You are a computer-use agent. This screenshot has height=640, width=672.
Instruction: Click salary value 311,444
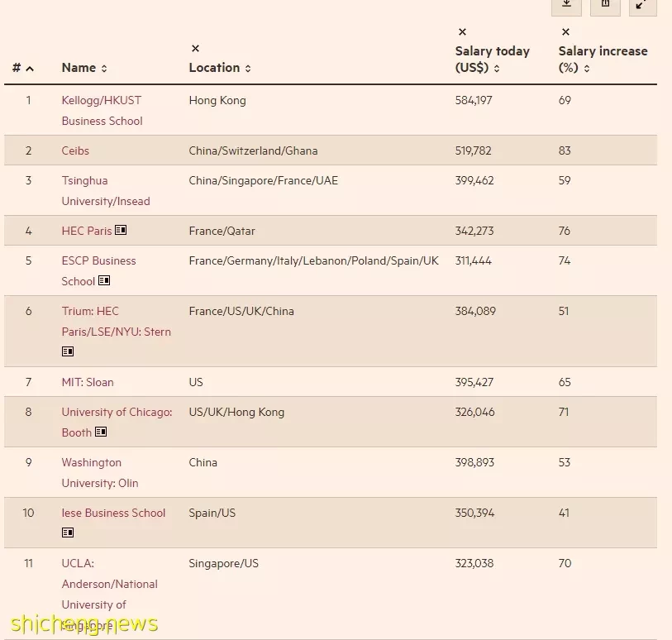tap(473, 260)
